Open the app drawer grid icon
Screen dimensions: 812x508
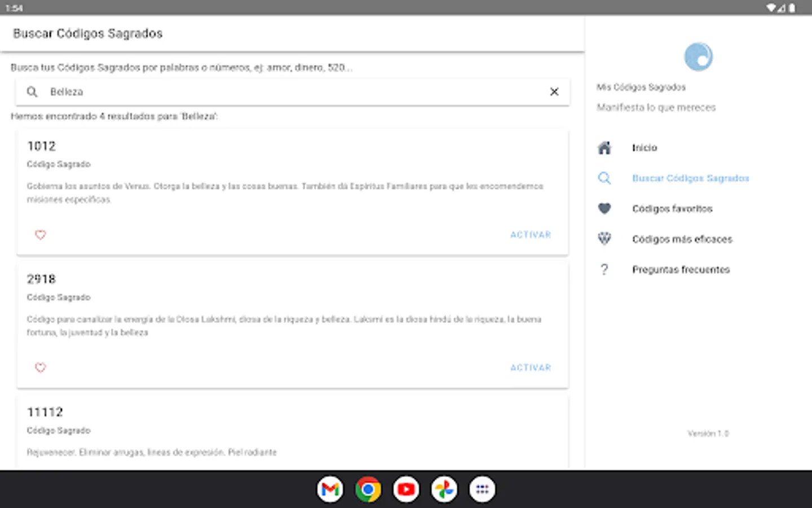[x=482, y=489]
